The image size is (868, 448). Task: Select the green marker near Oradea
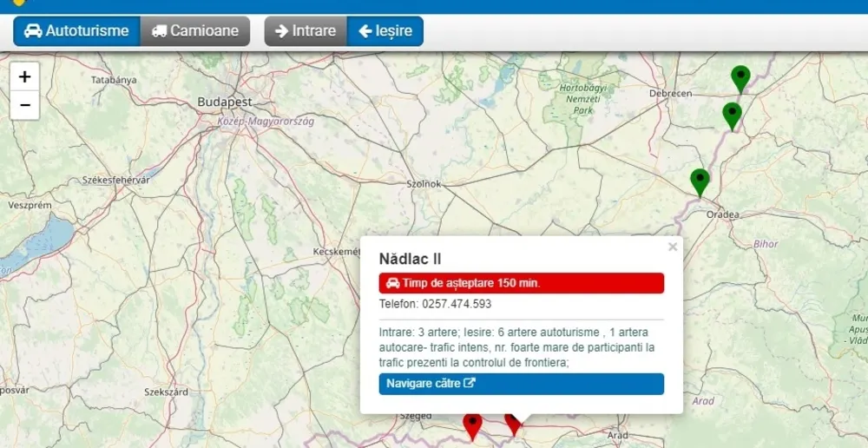(700, 182)
